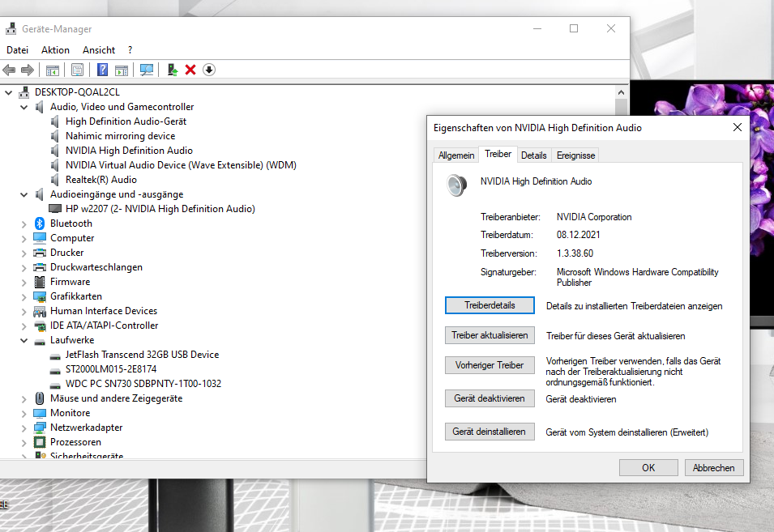Expand the Bluetooth category
The width and height of the screenshot is (774, 532).
click(24, 223)
